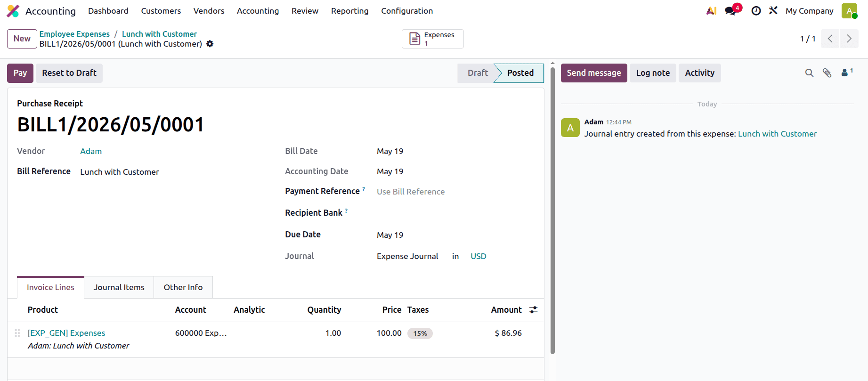The image size is (868, 381).
Task: Click the 15% tax tag
Action: coord(420,333)
